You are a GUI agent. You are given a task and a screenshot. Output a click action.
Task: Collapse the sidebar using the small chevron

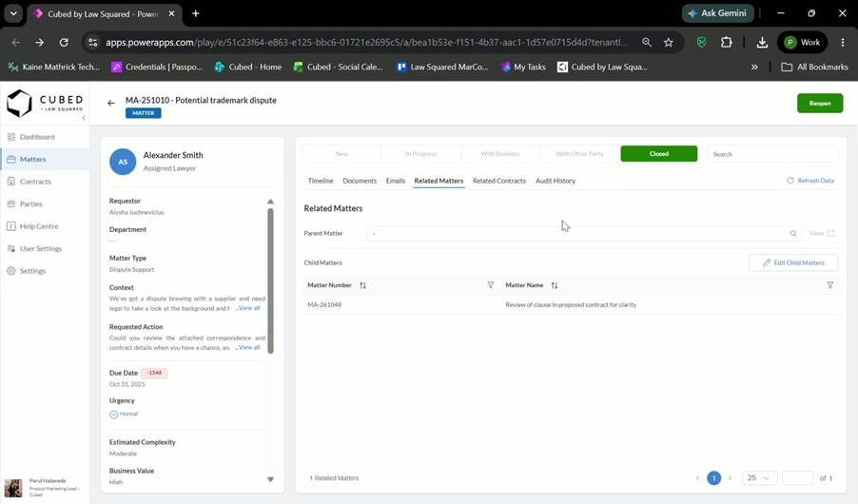84,118
